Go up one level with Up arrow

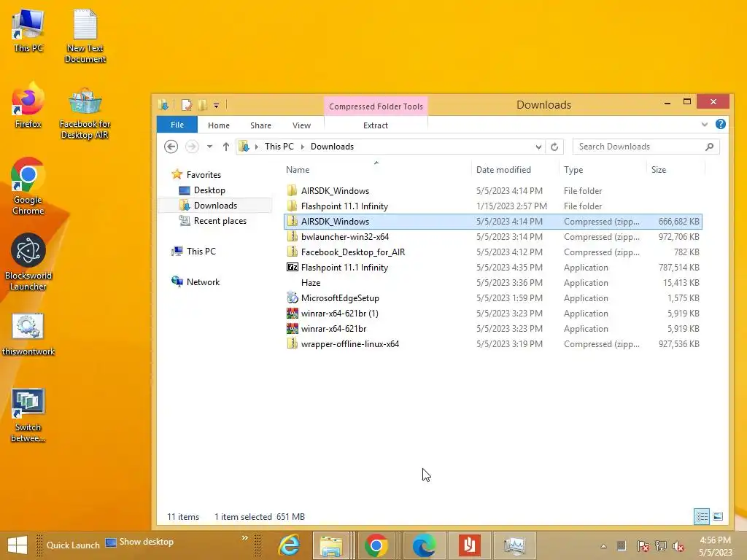[x=226, y=147]
